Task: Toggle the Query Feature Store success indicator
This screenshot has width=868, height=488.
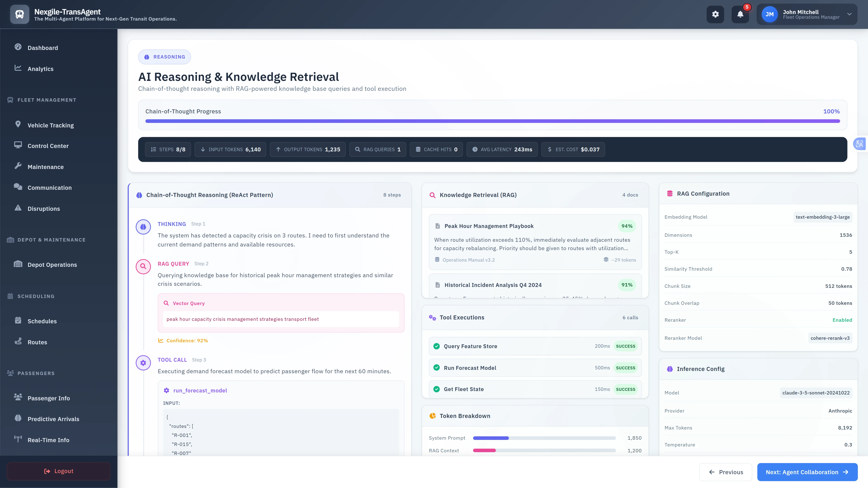Action: tap(437, 346)
